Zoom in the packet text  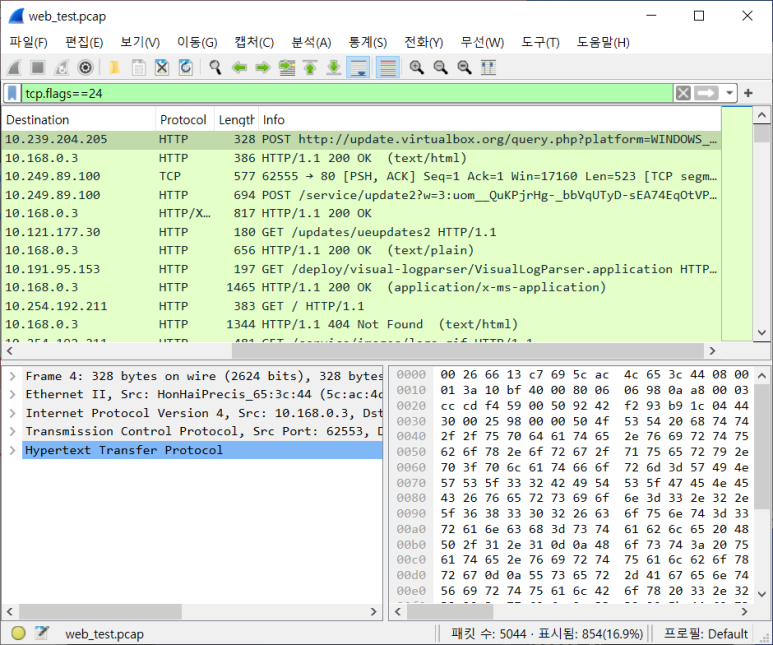coord(417,67)
